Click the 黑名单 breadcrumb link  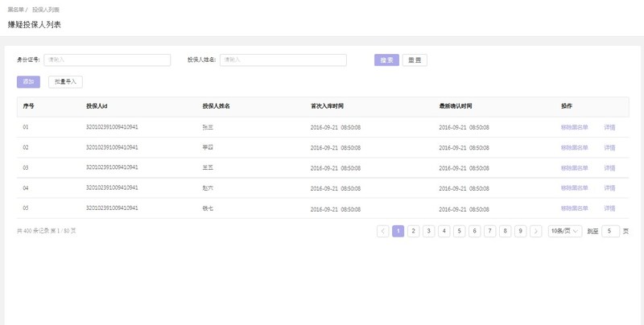[15, 10]
